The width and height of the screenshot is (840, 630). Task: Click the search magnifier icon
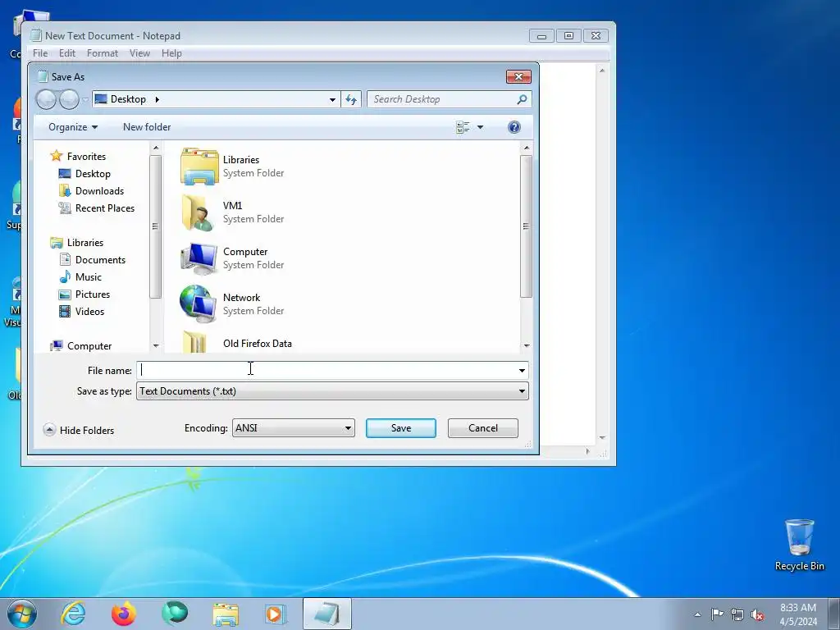522,99
